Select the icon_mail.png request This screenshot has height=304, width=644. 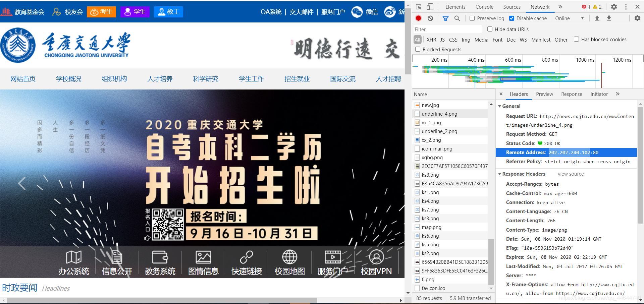(x=450, y=149)
